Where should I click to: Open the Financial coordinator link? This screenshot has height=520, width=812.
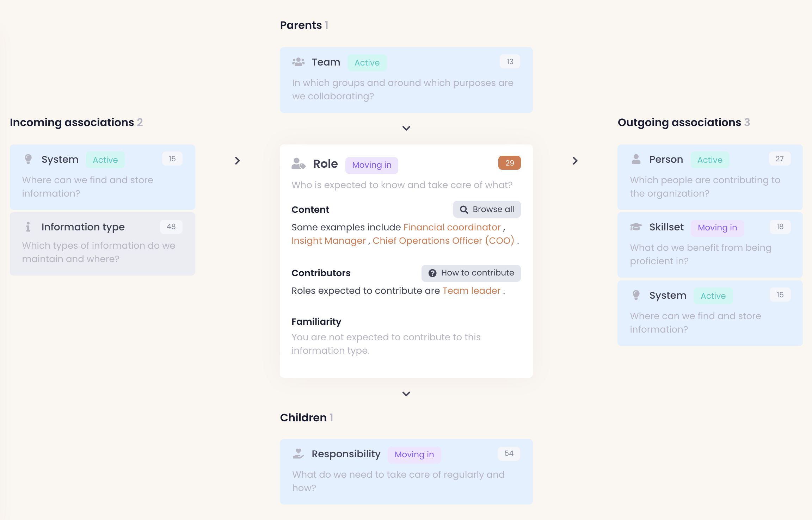(452, 227)
